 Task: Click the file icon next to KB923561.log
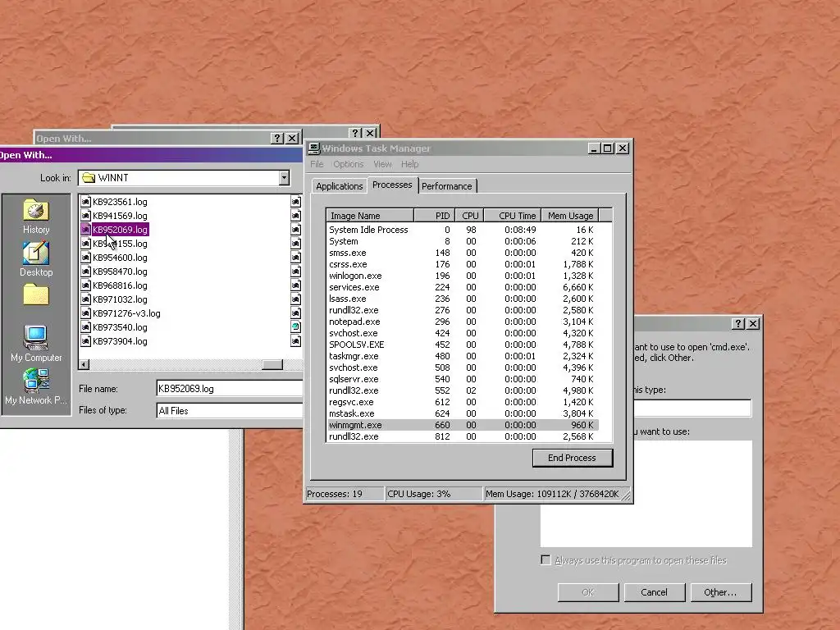[x=85, y=202]
